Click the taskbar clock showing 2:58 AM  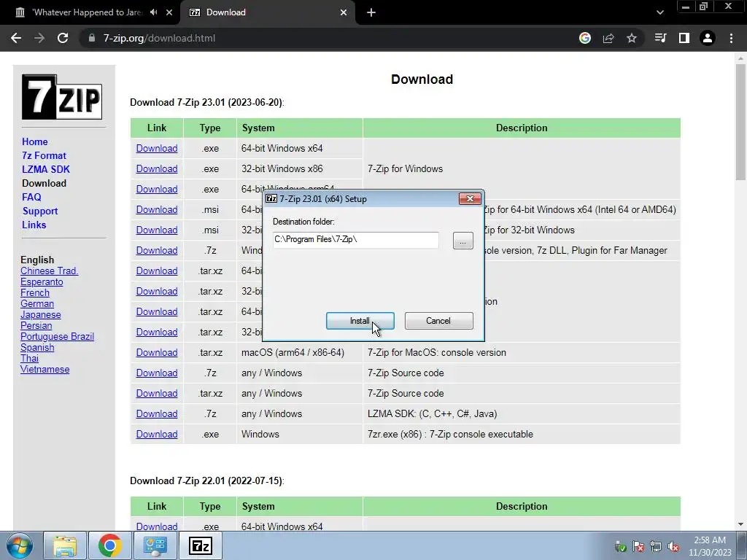[710, 546]
